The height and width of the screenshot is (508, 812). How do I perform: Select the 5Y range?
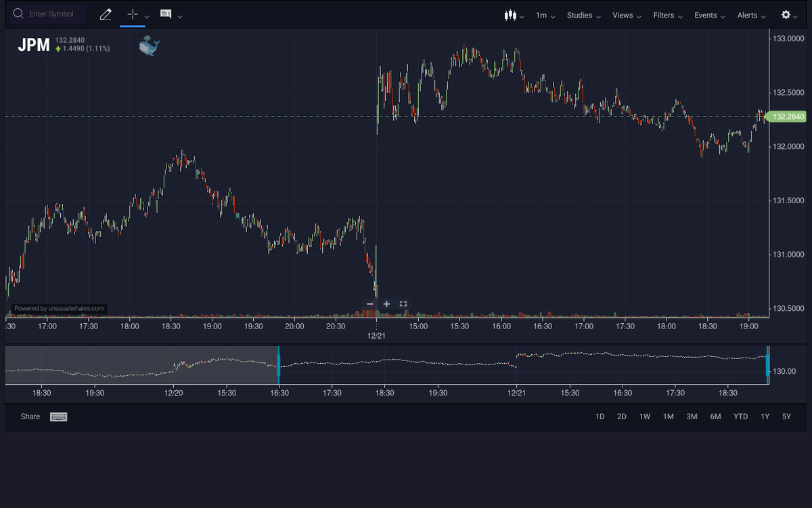click(786, 417)
